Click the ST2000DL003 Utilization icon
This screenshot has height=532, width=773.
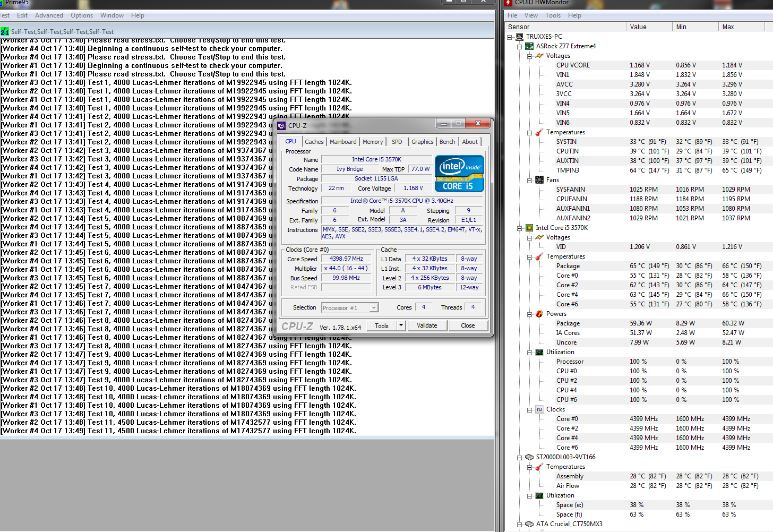[539, 495]
